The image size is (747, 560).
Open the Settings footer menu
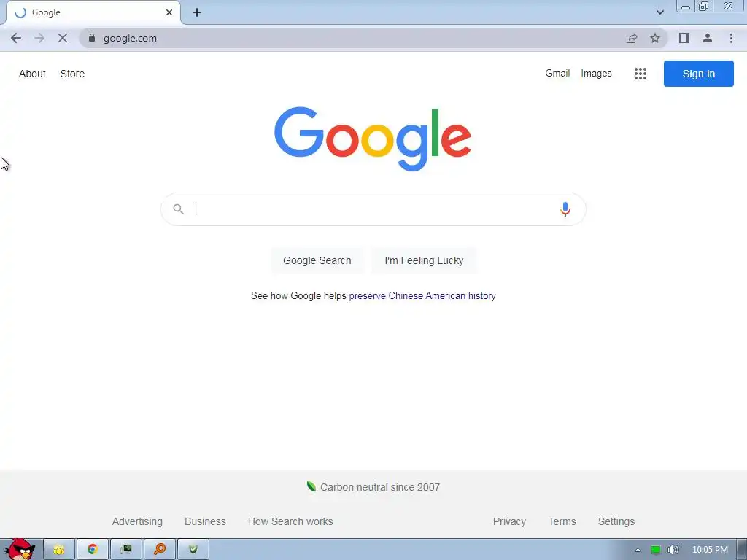(616, 521)
